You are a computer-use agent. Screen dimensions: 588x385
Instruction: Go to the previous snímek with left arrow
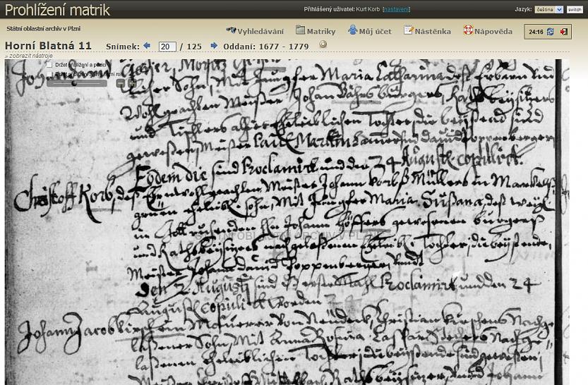tap(147, 46)
